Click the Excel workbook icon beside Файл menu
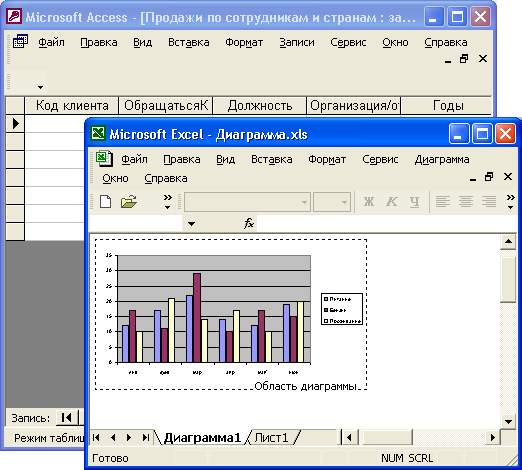 (x=104, y=159)
